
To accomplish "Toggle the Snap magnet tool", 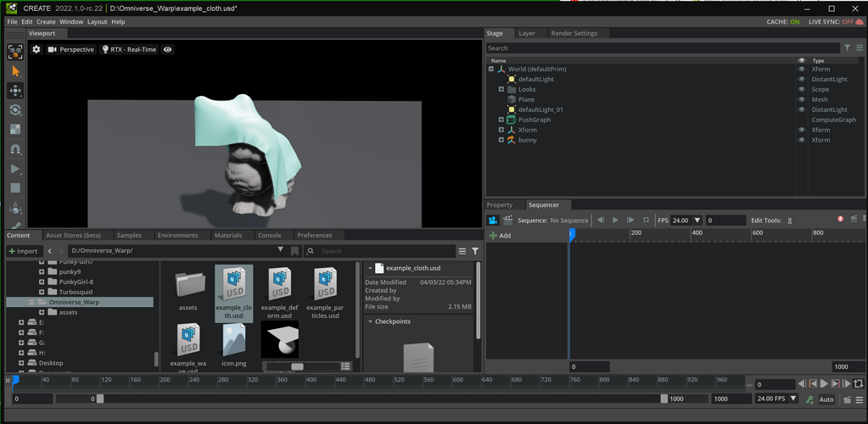I will [15, 149].
